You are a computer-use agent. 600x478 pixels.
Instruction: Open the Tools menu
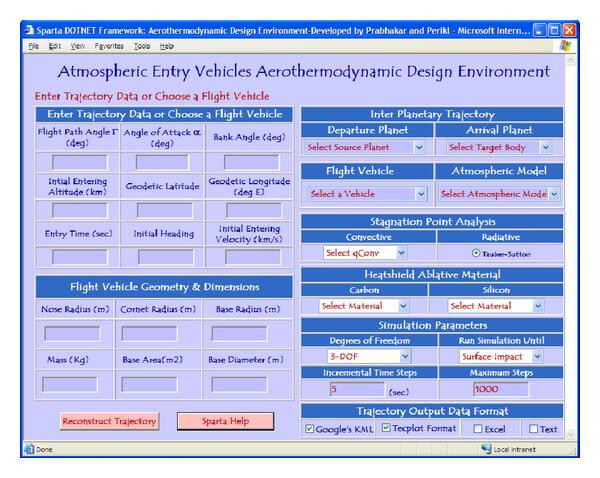coord(142,46)
